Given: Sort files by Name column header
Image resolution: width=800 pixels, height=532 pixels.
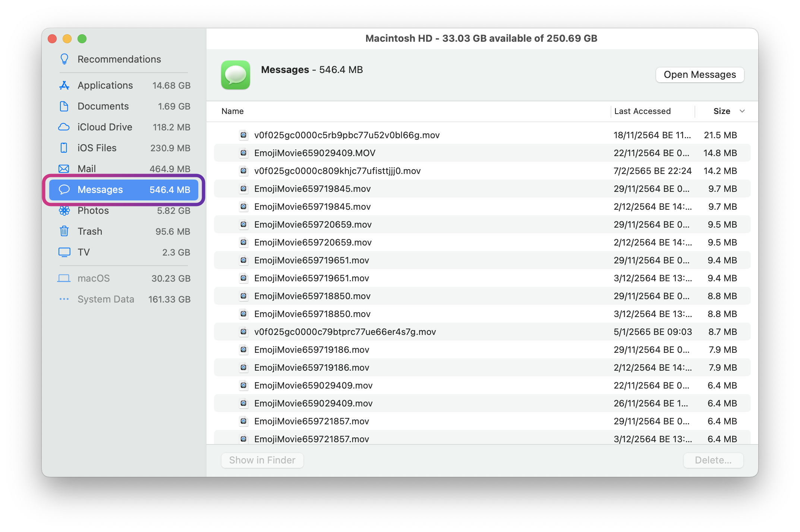Looking at the screenshot, I should pyautogui.click(x=233, y=111).
